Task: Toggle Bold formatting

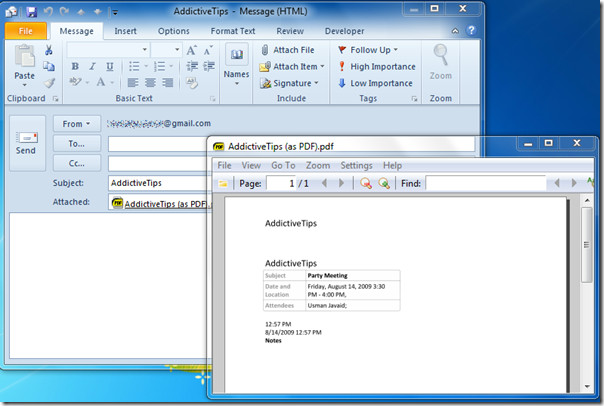Action: 75,66
